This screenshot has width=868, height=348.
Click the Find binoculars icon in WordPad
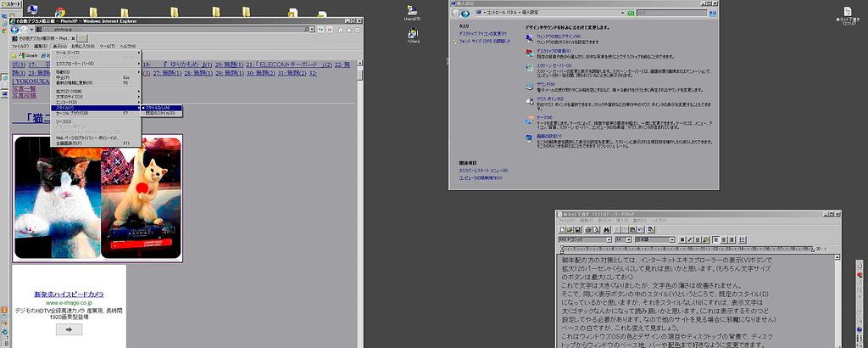(x=607, y=229)
